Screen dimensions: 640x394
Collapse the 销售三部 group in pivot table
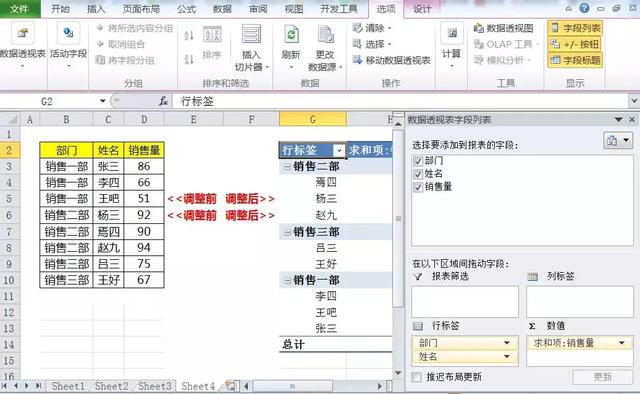pos(287,232)
